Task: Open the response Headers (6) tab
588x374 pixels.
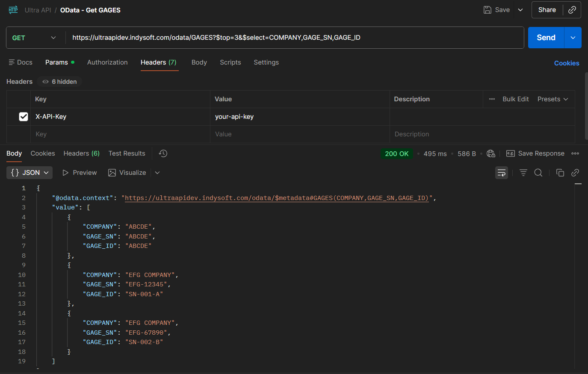Action: [81, 153]
